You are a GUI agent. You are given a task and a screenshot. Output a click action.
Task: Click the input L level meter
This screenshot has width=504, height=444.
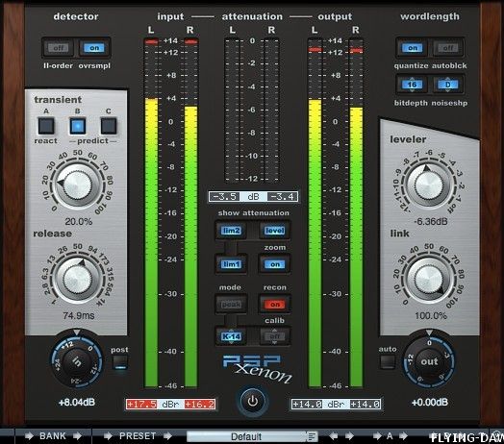[x=151, y=212]
